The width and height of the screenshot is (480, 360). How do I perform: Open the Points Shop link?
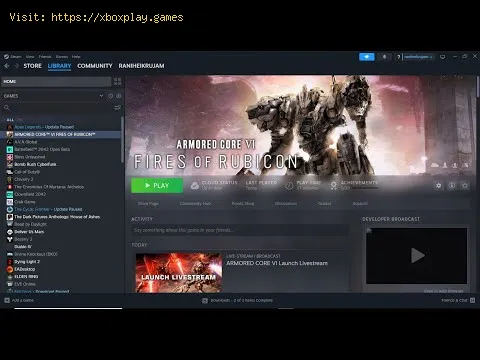[x=243, y=203]
